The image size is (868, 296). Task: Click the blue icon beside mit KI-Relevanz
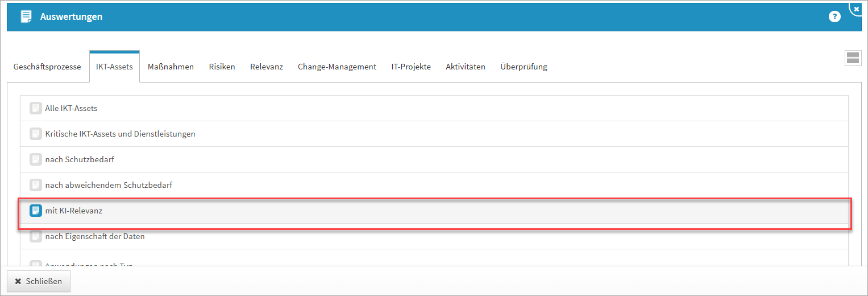click(36, 211)
